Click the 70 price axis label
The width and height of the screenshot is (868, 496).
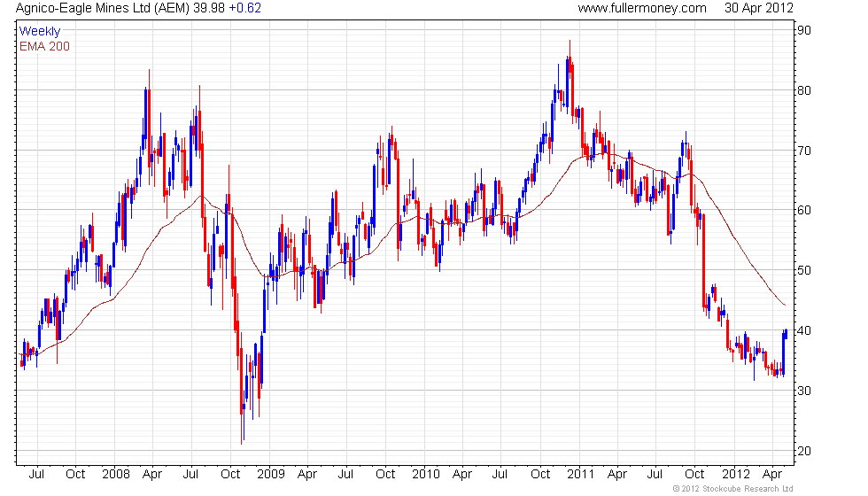pyautogui.click(x=804, y=151)
